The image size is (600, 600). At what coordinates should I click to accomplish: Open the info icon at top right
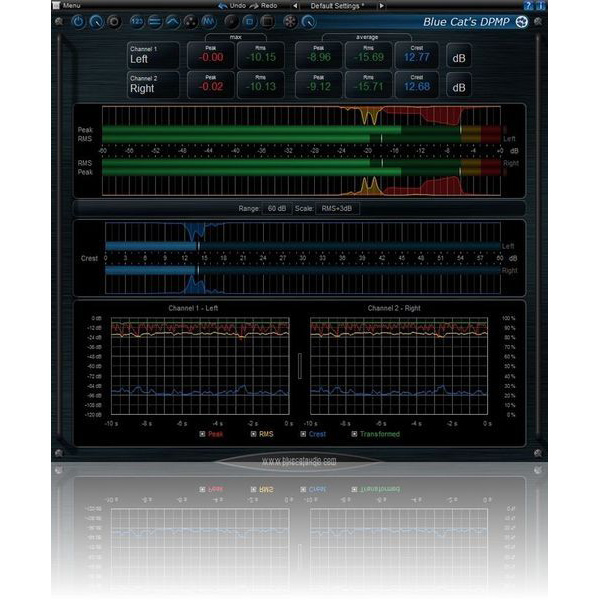[540, 6]
